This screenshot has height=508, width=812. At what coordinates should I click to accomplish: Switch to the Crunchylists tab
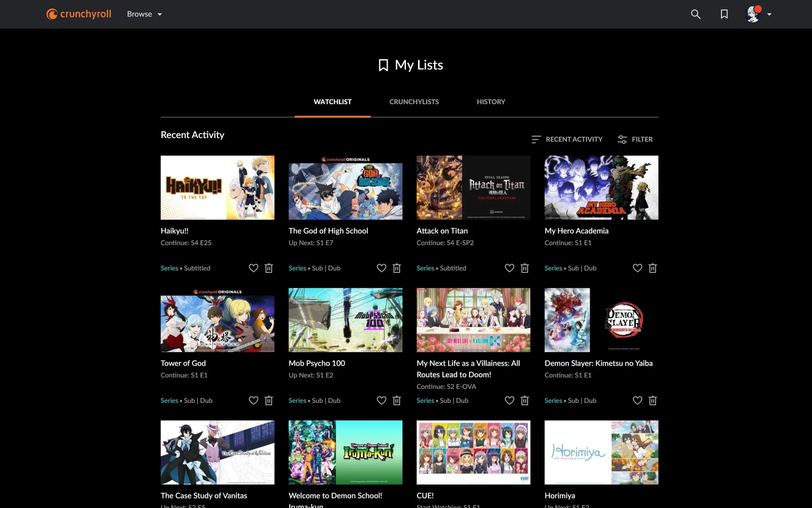[x=414, y=102]
